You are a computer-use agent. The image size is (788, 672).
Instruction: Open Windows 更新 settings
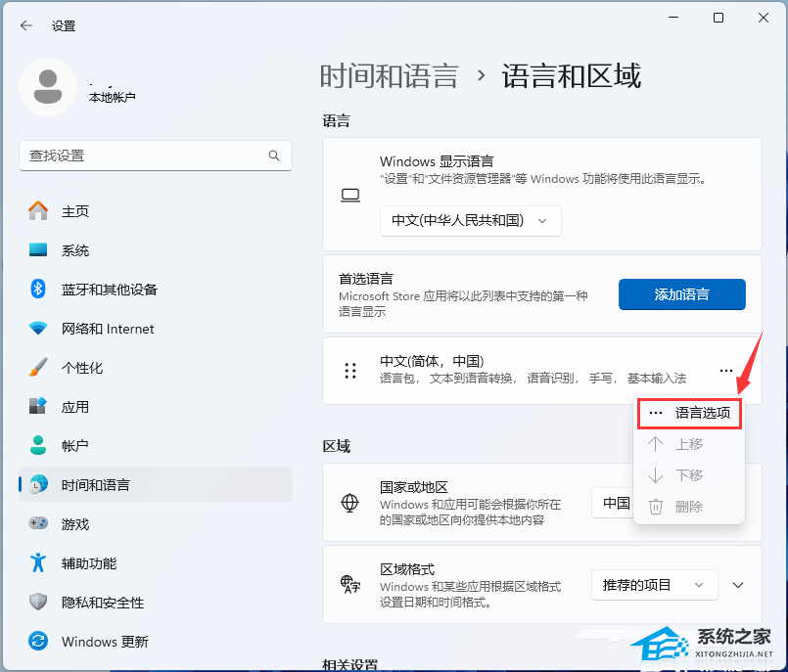click(x=156, y=642)
